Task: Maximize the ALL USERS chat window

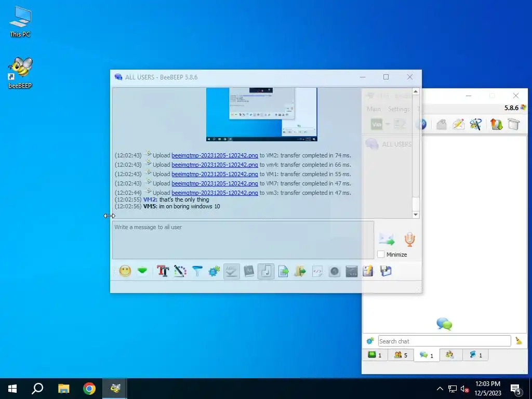Action: (386, 77)
